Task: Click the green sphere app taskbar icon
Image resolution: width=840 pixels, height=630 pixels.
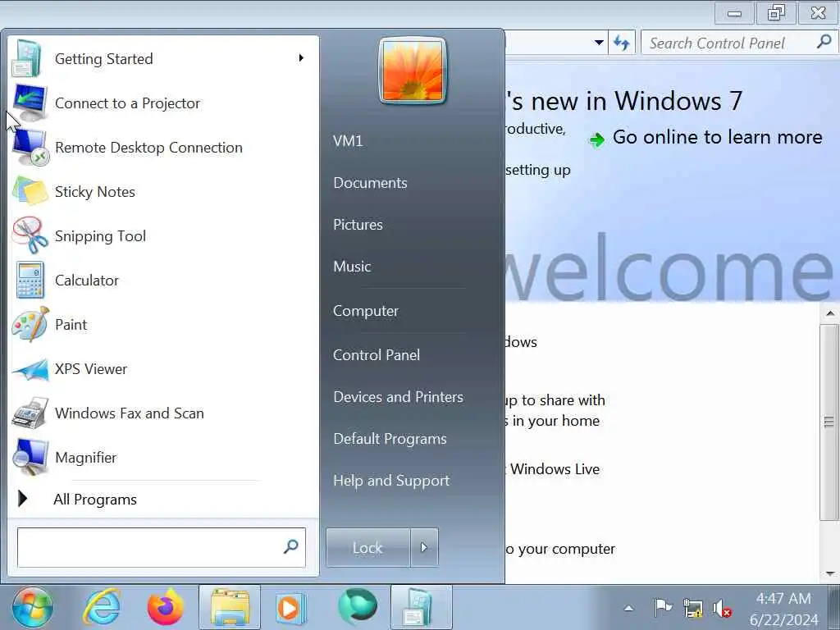Action: 358,606
